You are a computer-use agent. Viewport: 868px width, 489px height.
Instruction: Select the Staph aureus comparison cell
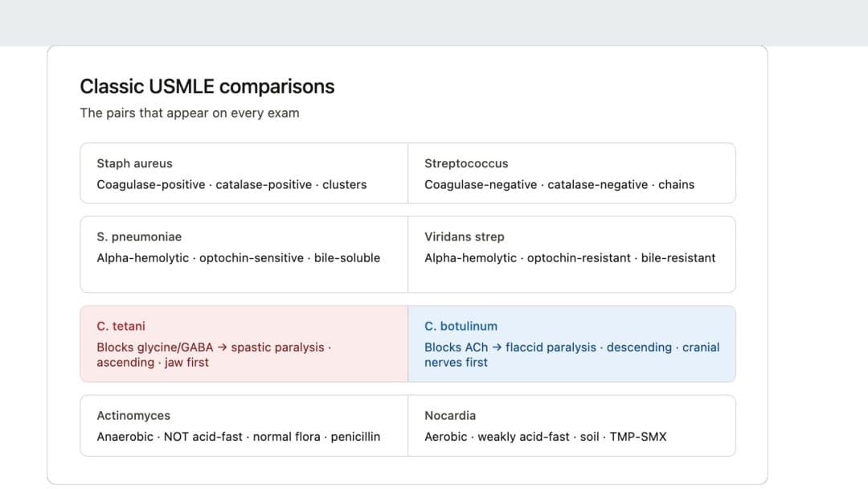[x=244, y=174]
